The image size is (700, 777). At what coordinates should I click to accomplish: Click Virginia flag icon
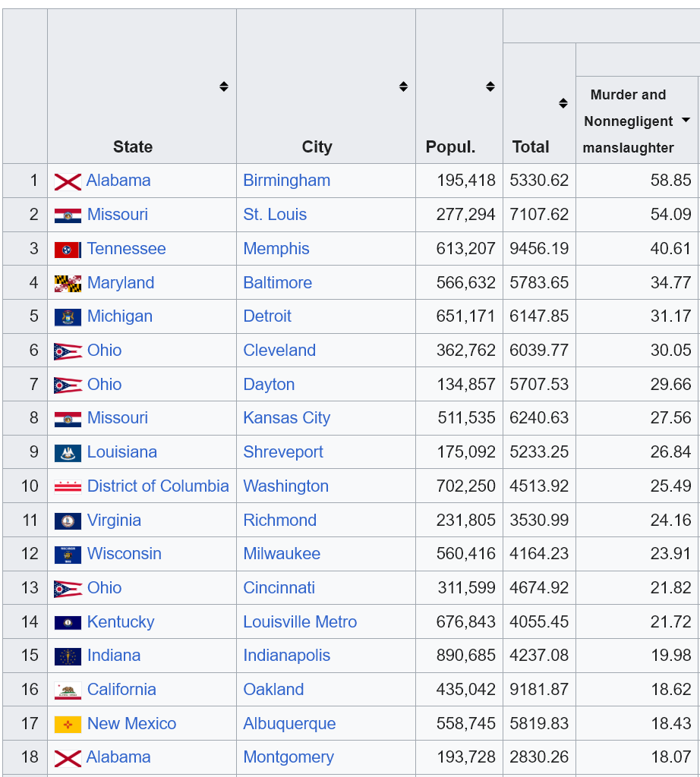(68, 521)
